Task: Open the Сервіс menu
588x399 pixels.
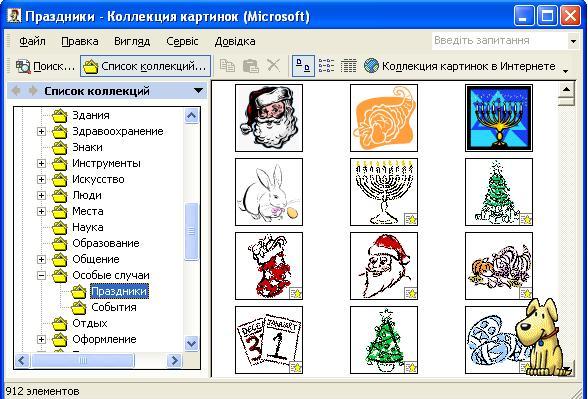Action: tap(182, 41)
